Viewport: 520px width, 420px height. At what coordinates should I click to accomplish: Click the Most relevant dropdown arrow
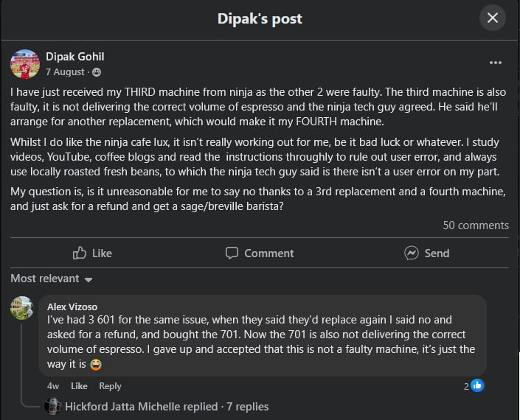tap(89, 279)
